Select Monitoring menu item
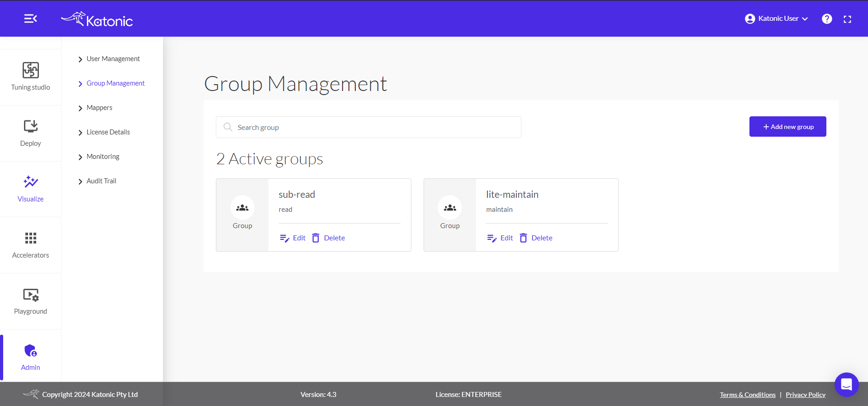 pos(103,157)
